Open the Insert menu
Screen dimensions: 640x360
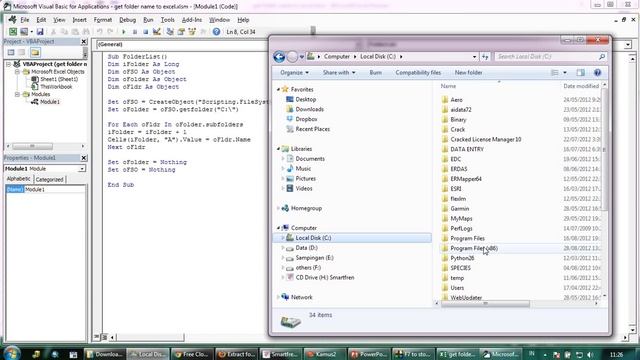click(79, 20)
